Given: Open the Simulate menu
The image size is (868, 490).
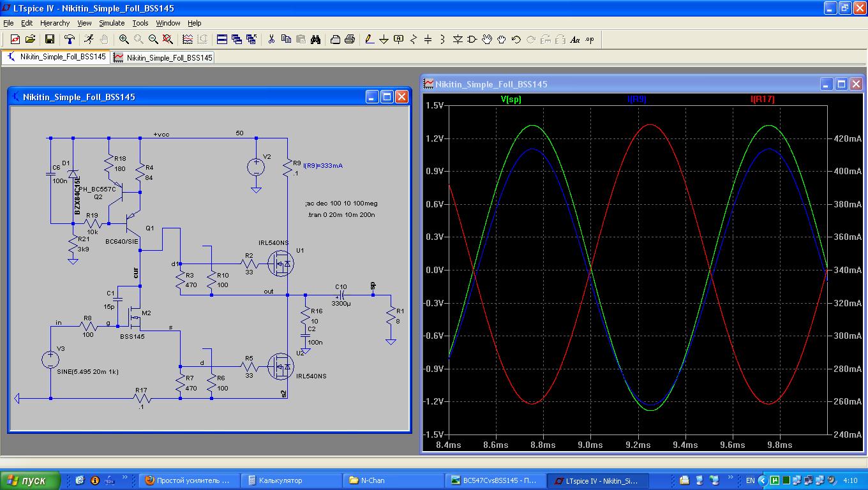Looking at the screenshot, I should (112, 23).
